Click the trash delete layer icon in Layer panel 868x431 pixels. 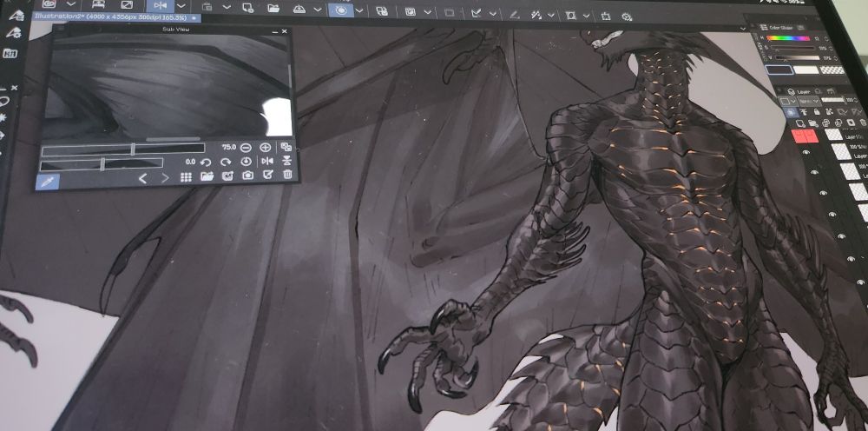pos(864,123)
